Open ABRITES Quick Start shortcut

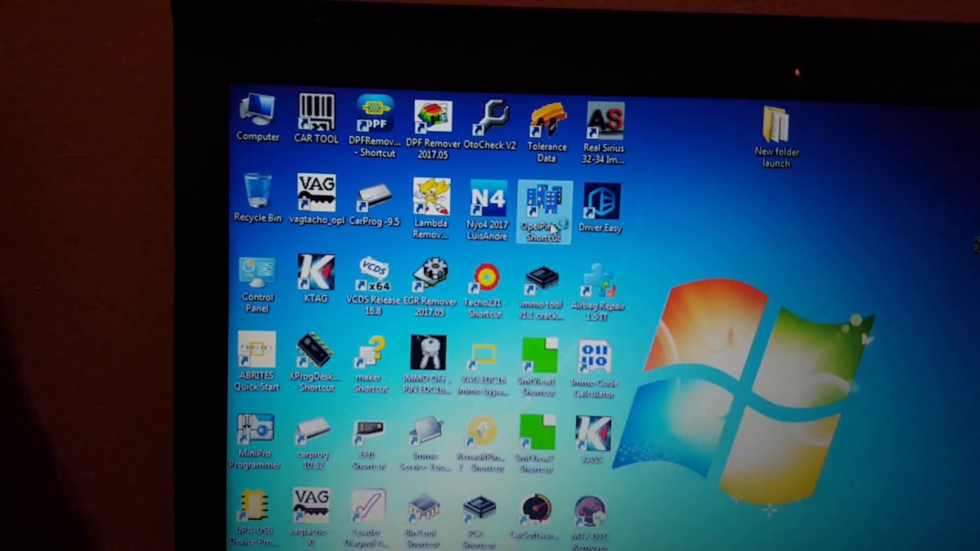(256, 361)
